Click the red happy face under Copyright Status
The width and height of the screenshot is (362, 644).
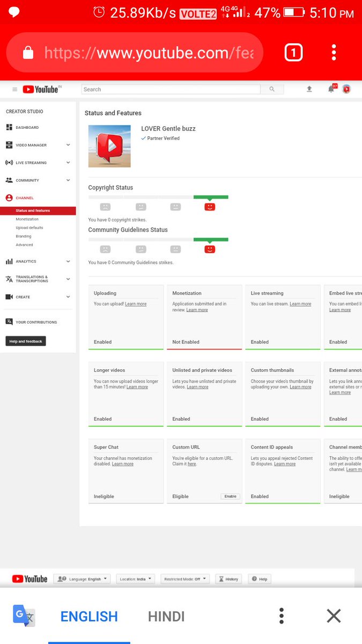210,207
